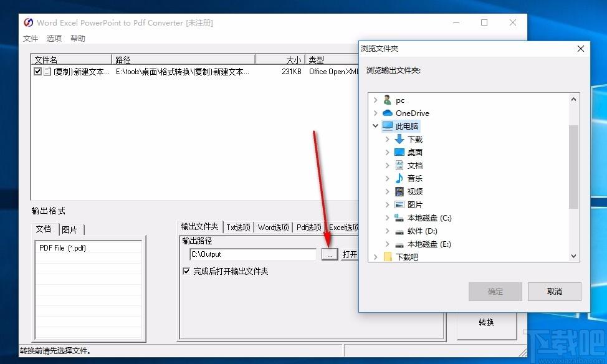This screenshot has height=364, width=607.
Task: Switch to the Word选项 tab
Action: [x=274, y=228]
